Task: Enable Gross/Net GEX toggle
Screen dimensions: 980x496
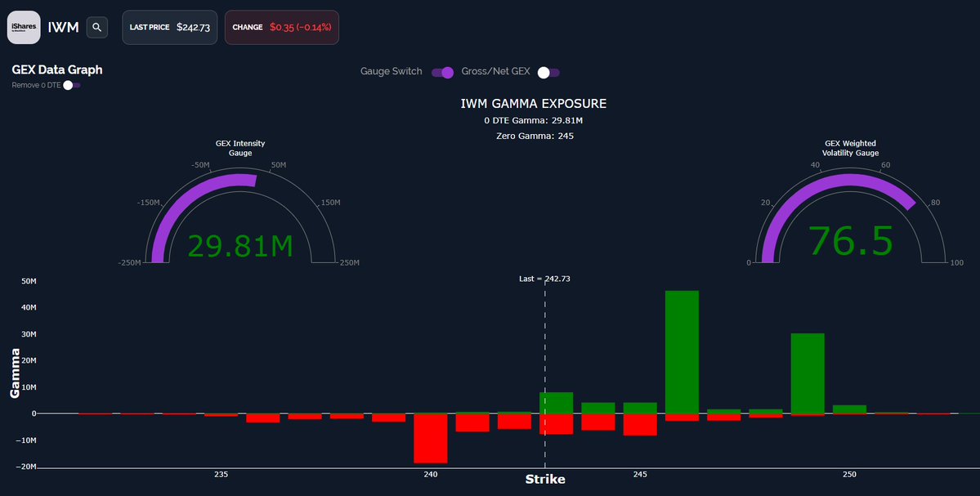Action: [548, 72]
